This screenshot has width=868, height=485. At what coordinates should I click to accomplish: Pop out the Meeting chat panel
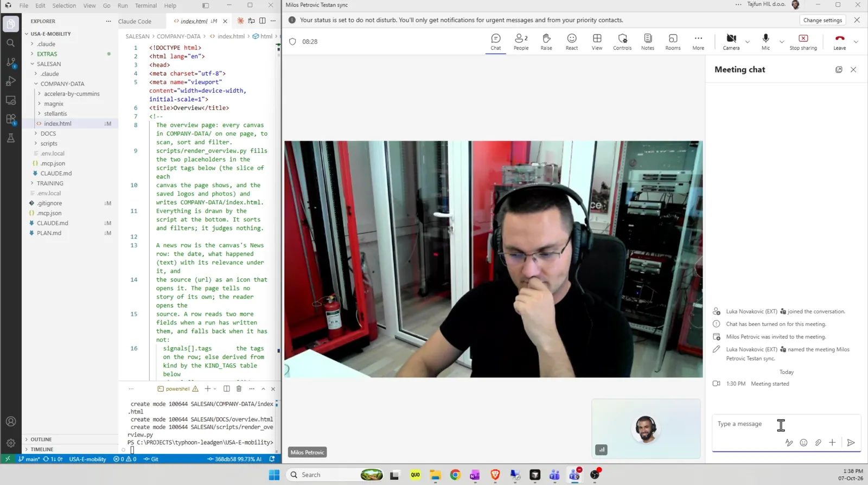pos(839,69)
